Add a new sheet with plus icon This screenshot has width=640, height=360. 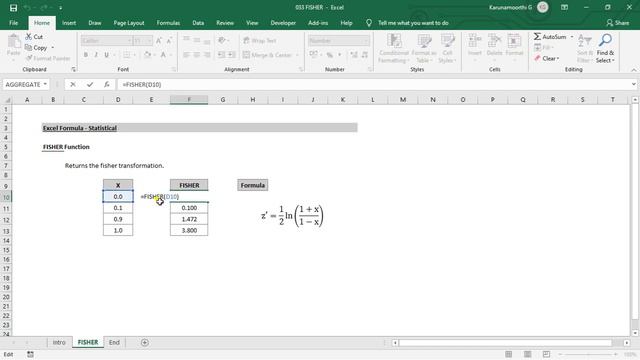click(144, 342)
